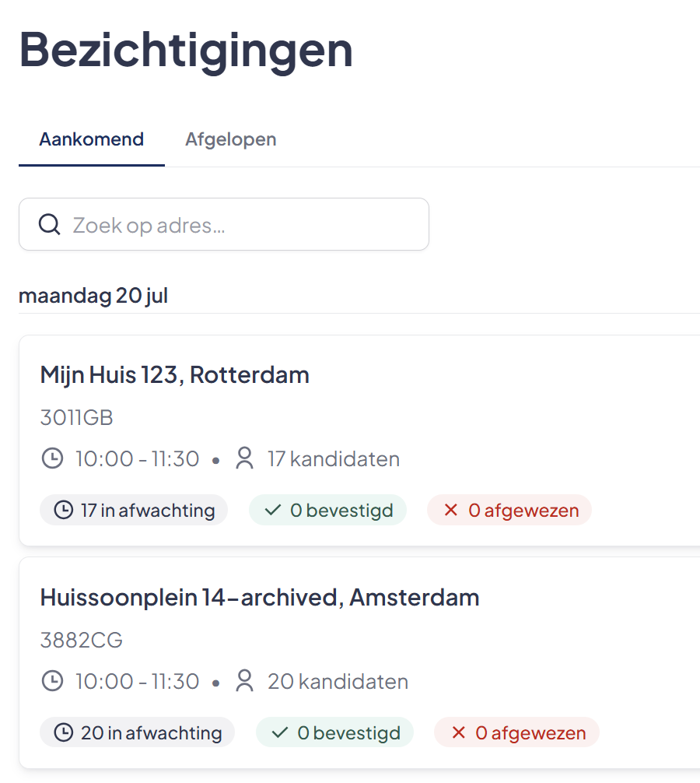Select the 20 in afwachting badge
The height and width of the screenshot is (783, 700).
pos(137,732)
